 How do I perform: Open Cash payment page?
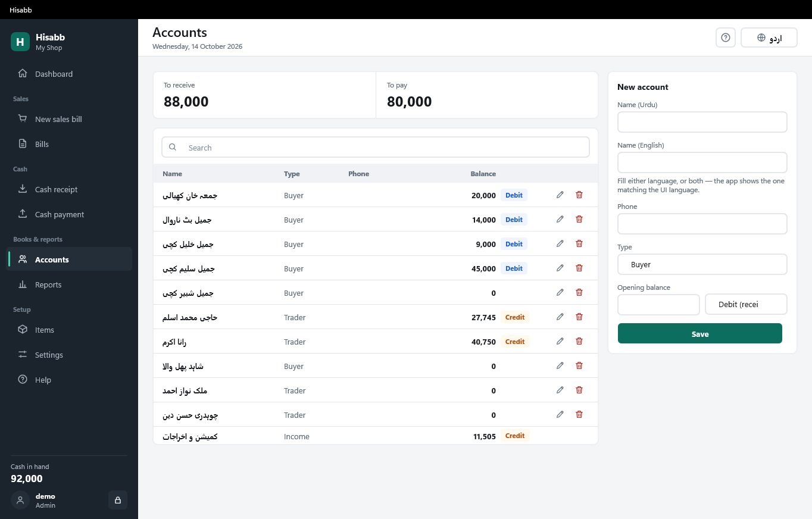click(x=69, y=214)
